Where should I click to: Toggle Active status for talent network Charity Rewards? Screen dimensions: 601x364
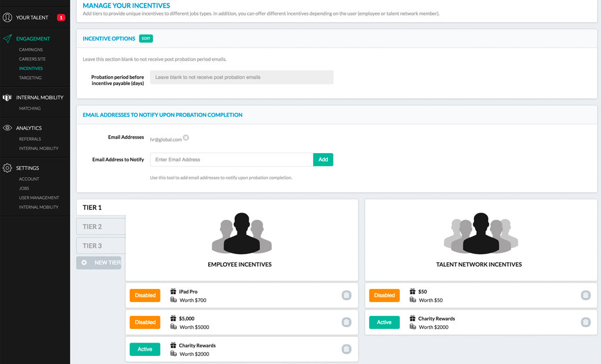click(x=384, y=322)
